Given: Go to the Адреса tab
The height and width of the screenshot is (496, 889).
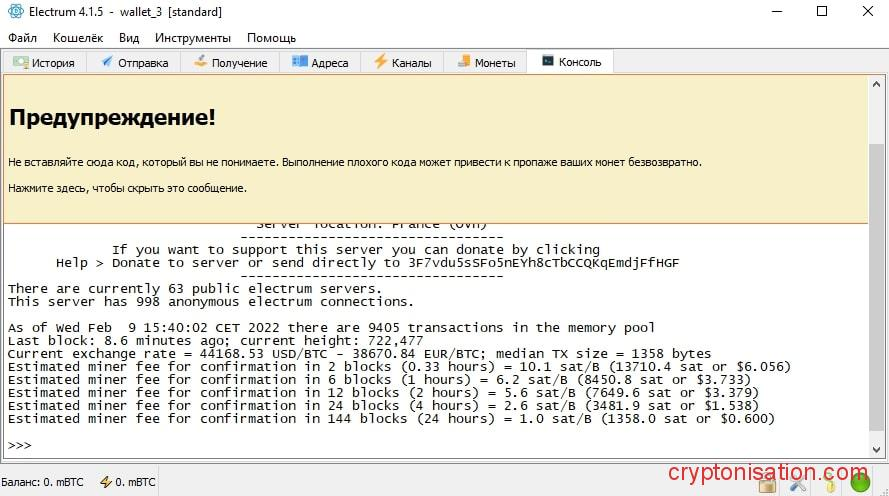Looking at the screenshot, I should (320, 62).
